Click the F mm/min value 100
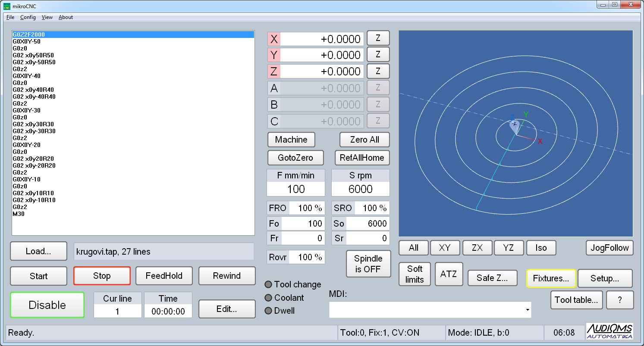This screenshot has height=346, width=644. tap(296, 189)
